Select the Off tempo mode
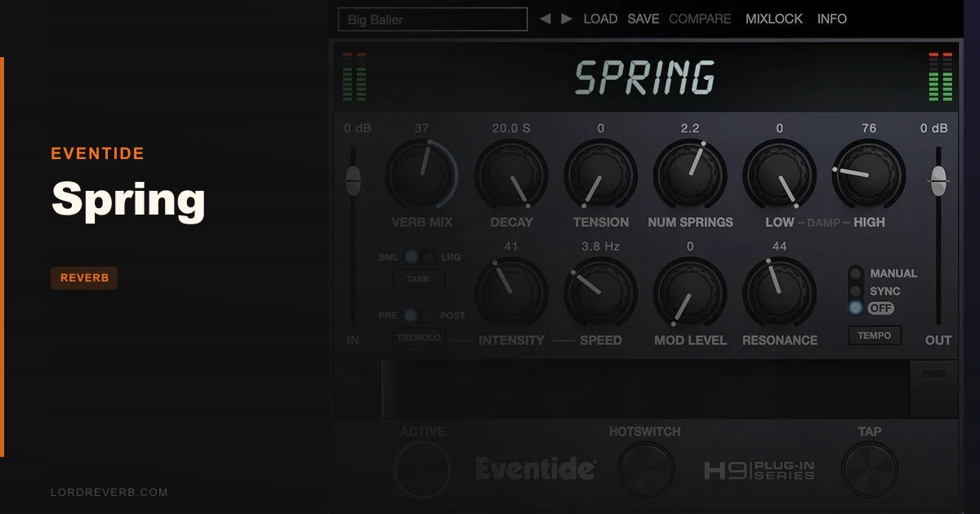 tap(856, 308)
